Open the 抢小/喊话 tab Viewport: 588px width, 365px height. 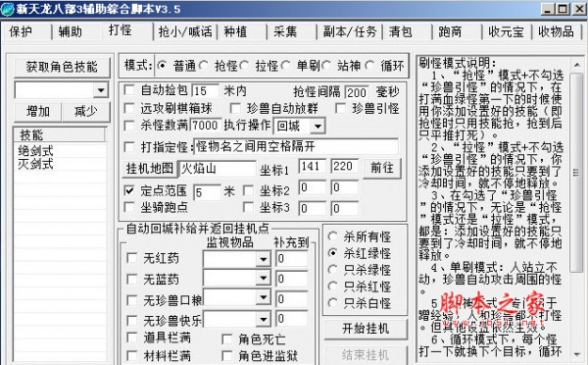pos(185,31)
